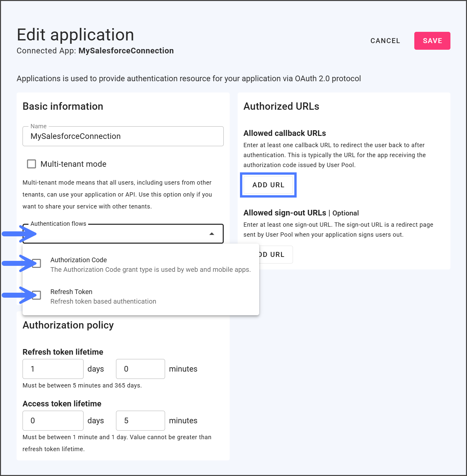This screenshot has width=467, height=476.
Task: Enable the Refresh Token checkbox
Action: coord(37,295)
